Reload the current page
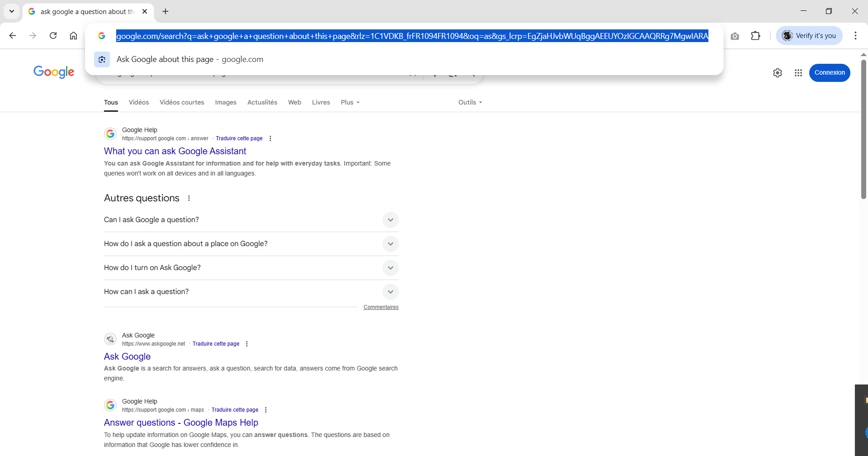The height and width of the screenshot is (456, 868). pyautogui.click(x=53, y=36)
